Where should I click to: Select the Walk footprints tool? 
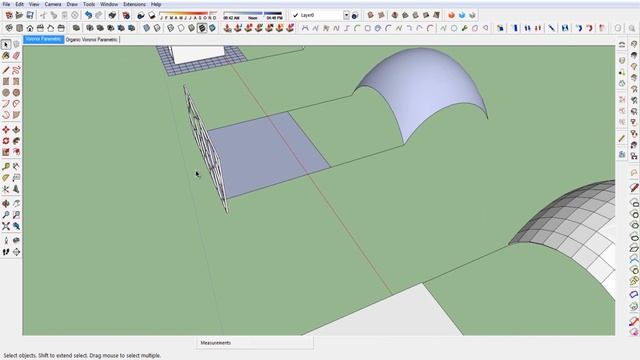coord(6,252)
